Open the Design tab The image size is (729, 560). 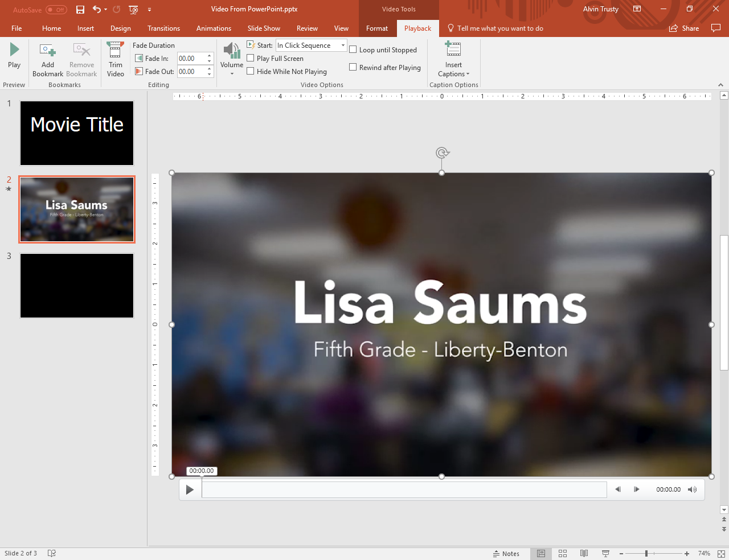click(121, 28)
